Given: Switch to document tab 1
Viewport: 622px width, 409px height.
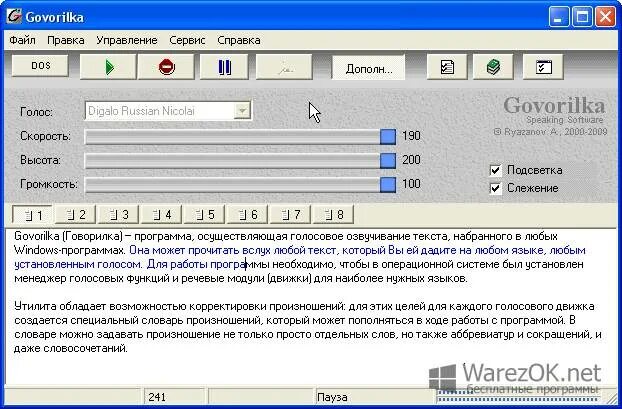Looking at the screenshot, I should coord(33,215).
